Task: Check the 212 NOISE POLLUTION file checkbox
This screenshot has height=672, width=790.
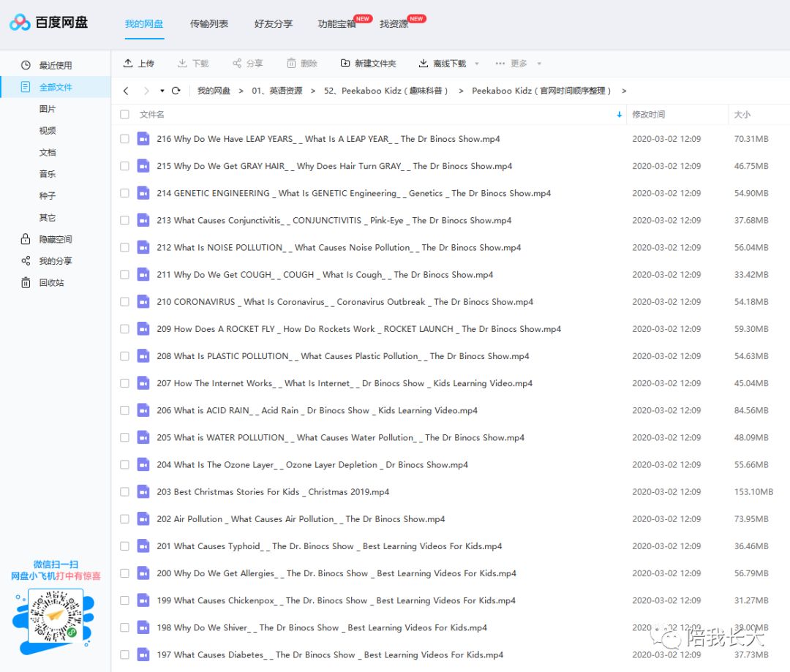Action: (124, 247)
